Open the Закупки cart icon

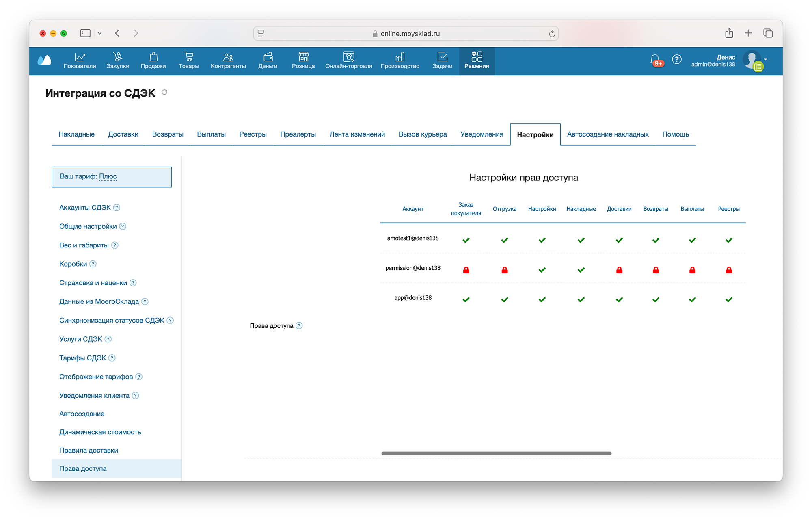pos(118,57)
